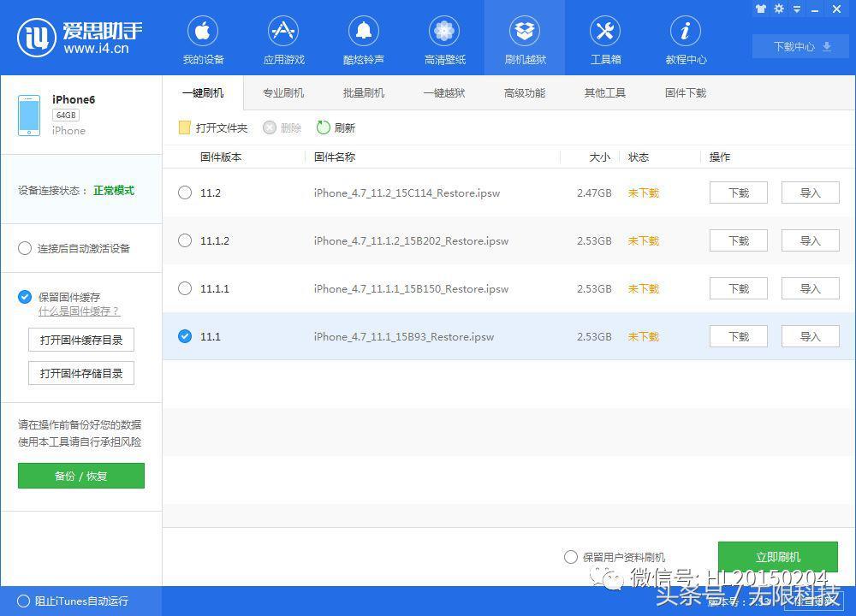
Task: Click the 刷新 refresh icon
Action: (324, 127)
